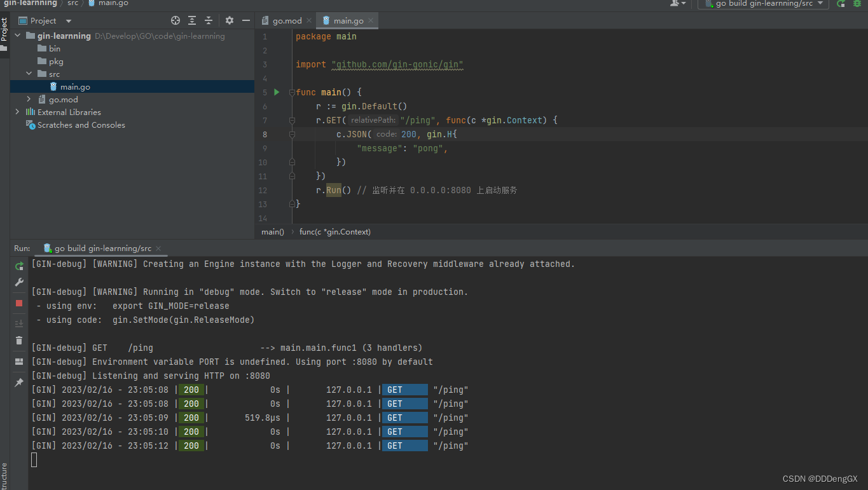Expand External Libraries node
Viewport: 868px width, 490px height.
click(x=17, y=112)
